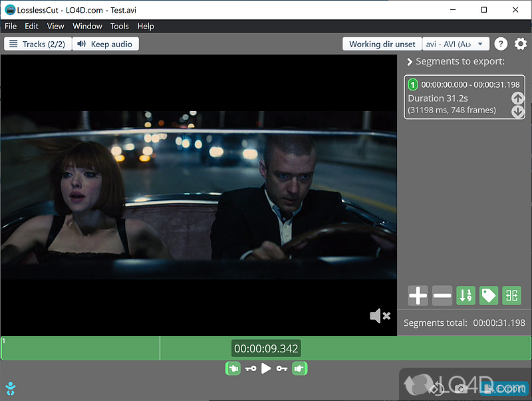Click the Working dir unset button

[x=382, y=44]
